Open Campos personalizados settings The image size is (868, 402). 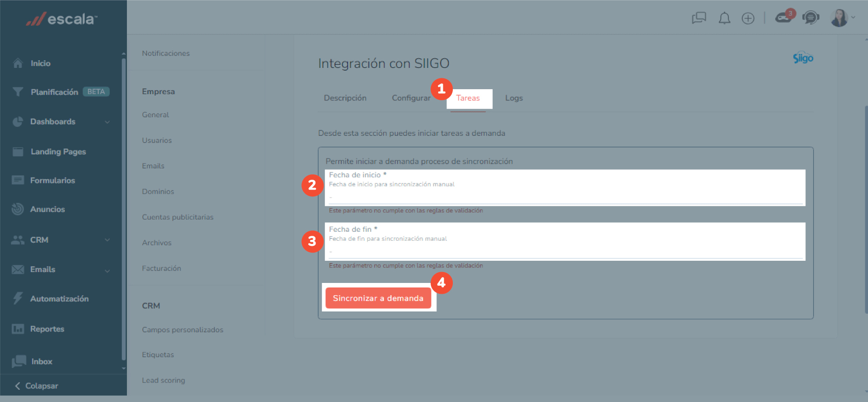183,330
